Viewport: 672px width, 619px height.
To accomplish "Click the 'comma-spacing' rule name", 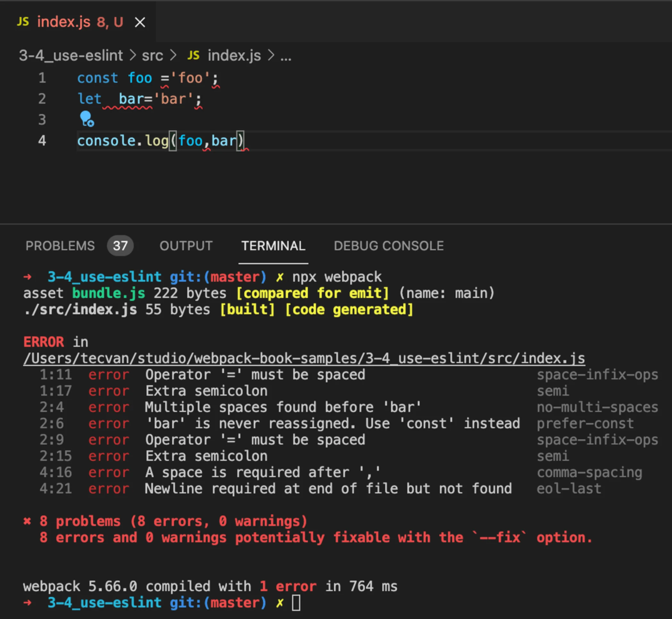I will click(589, 472).
